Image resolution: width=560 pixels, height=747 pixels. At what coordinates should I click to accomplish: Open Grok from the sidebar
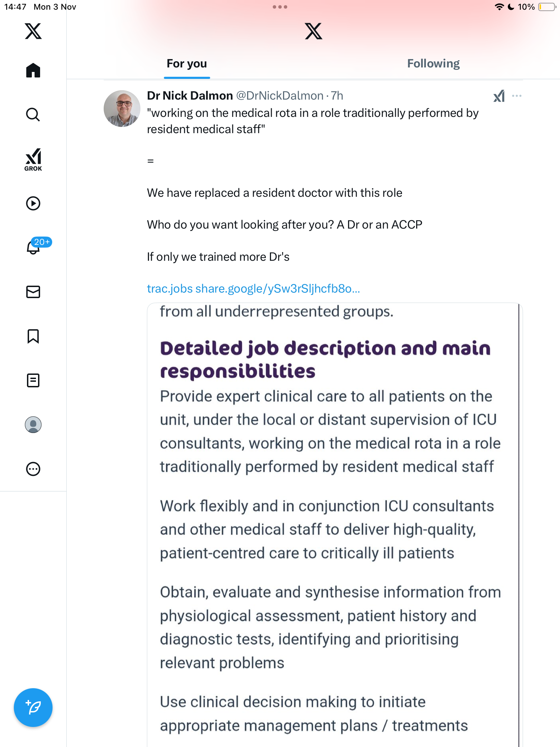coord(33,159)
